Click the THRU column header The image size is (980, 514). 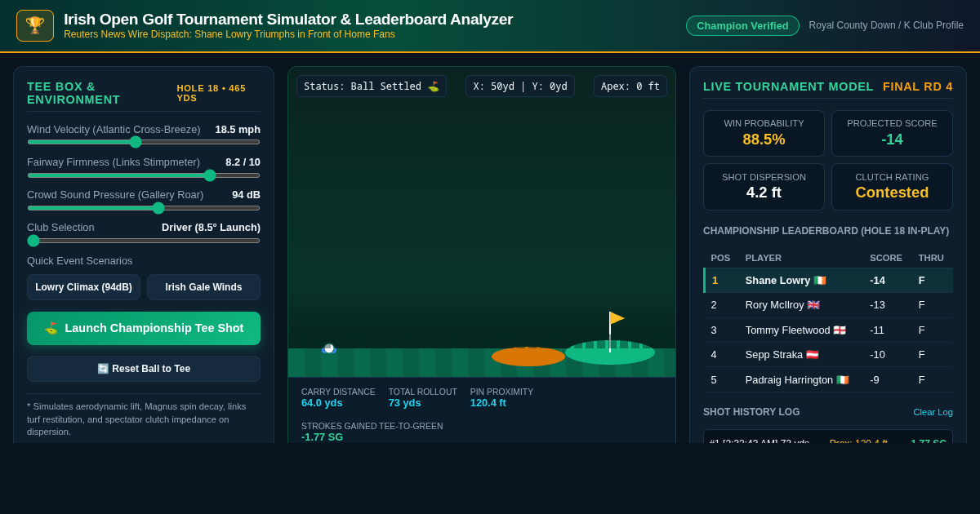(x=931, y=258)
